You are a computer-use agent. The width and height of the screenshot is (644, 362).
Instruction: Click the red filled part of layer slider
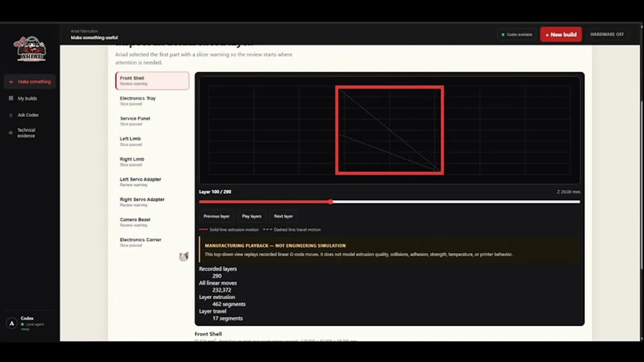264,202
